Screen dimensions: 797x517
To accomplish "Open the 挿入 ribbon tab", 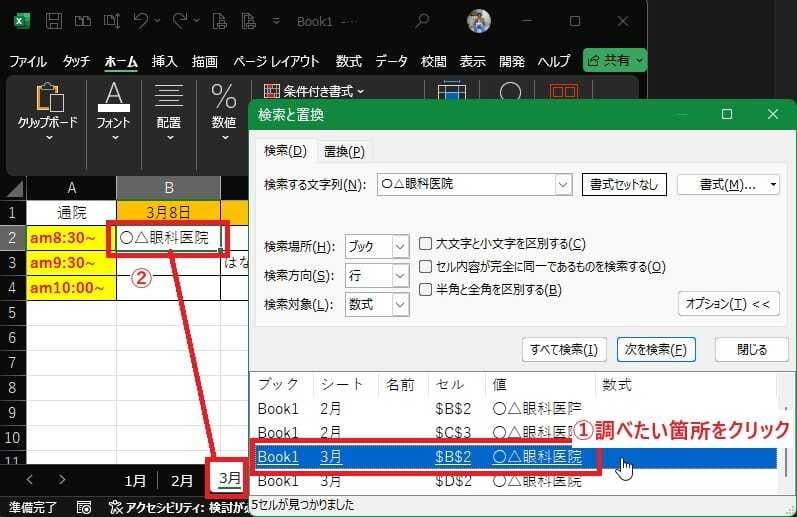I will point(165,61).
